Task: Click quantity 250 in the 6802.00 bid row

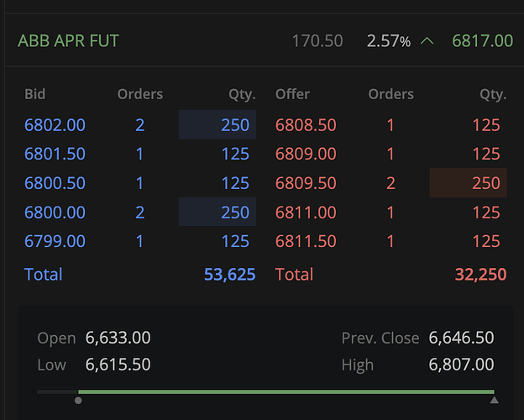Action: tap(217, 124)
